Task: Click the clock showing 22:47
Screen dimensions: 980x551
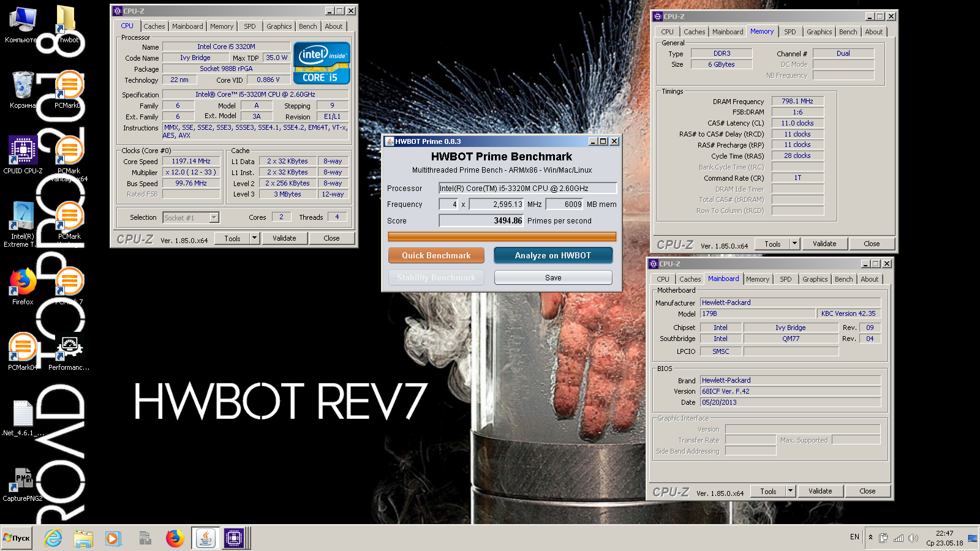Action: [944, 533]
